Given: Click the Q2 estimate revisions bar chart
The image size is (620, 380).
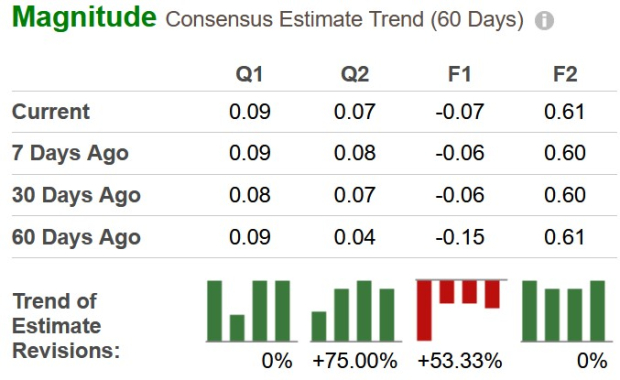Looking at the screenshot, I should 356,311.
